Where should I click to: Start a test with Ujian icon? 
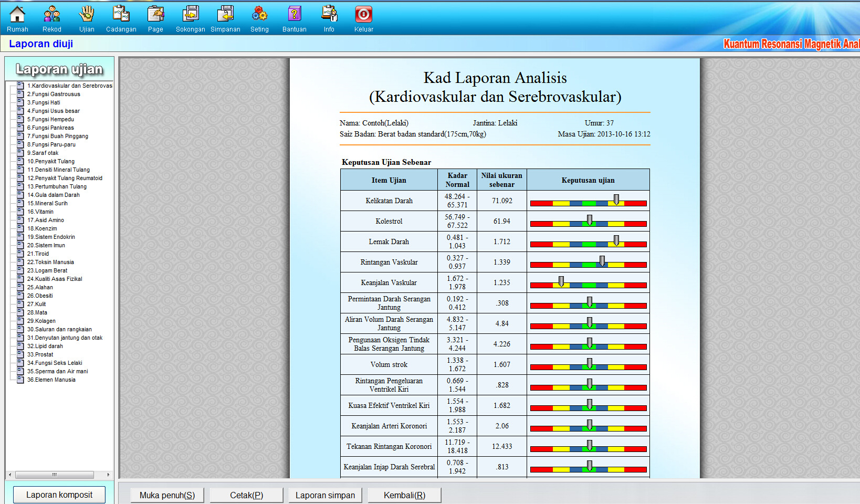click(87, 15)
